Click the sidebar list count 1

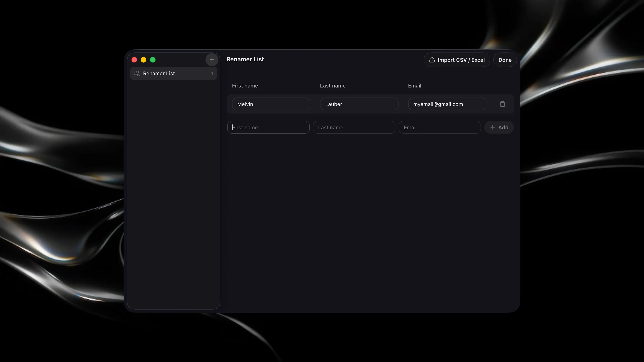click(x=212, y=73)
